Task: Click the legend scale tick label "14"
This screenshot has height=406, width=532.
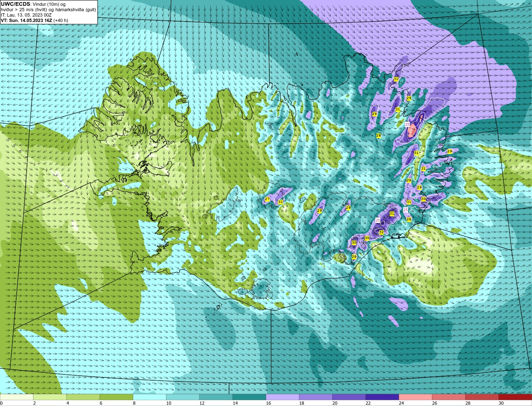Action: point(235,403)
